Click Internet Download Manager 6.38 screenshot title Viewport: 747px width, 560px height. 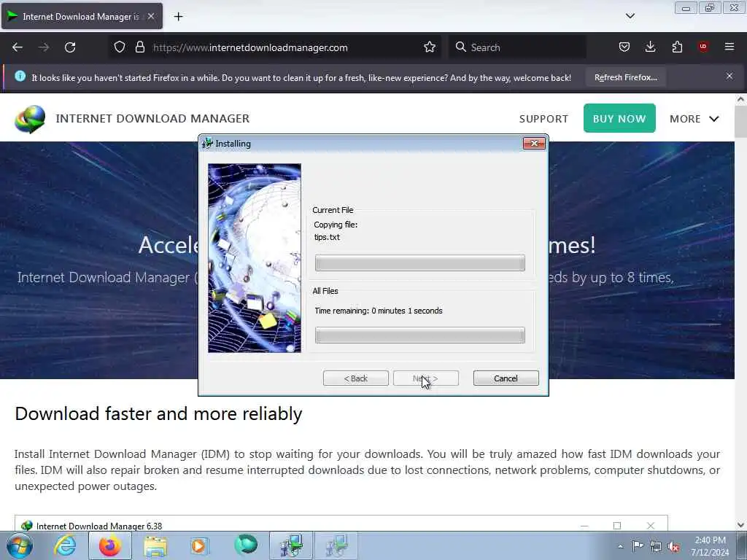(x=99, y=526)
